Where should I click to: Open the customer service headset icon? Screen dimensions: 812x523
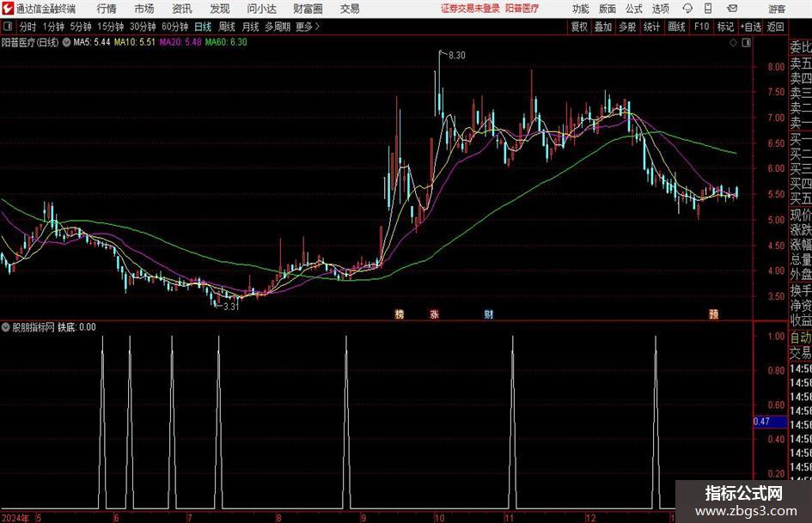tap(687, 9)
